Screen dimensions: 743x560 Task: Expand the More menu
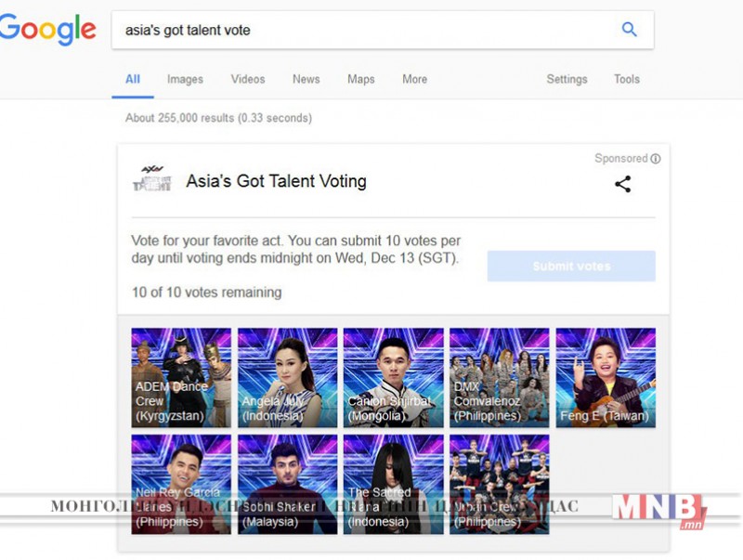414,79
